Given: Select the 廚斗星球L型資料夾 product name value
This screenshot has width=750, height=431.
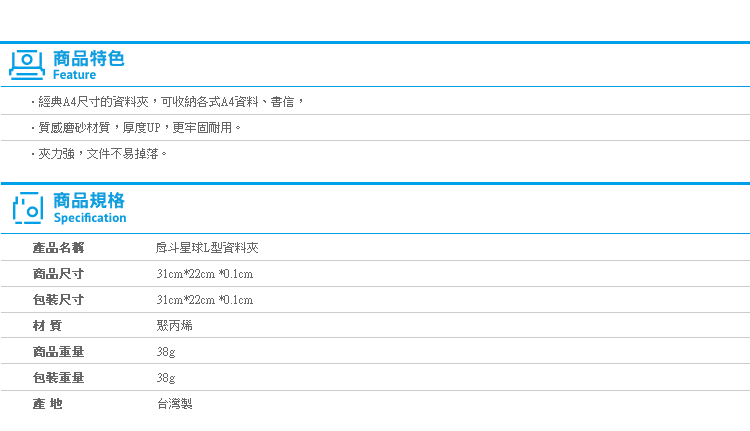Looking at the screenshot, I should (x=207, y=248).
